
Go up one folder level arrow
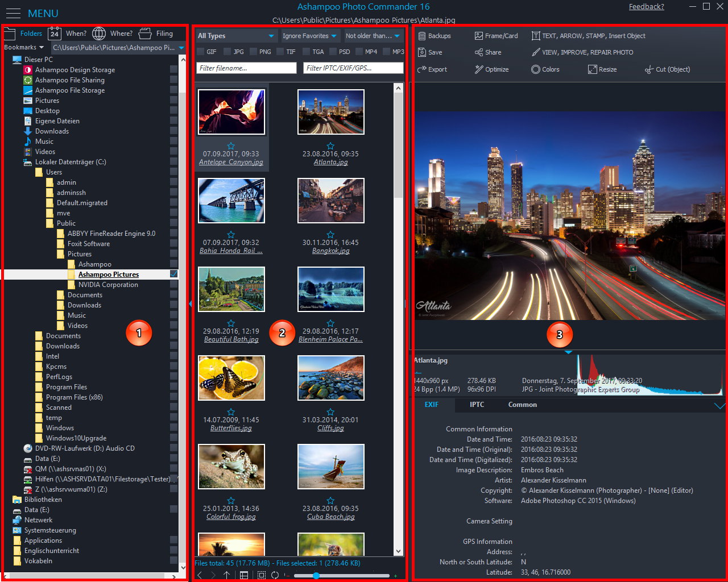click(x=226, y=575)
